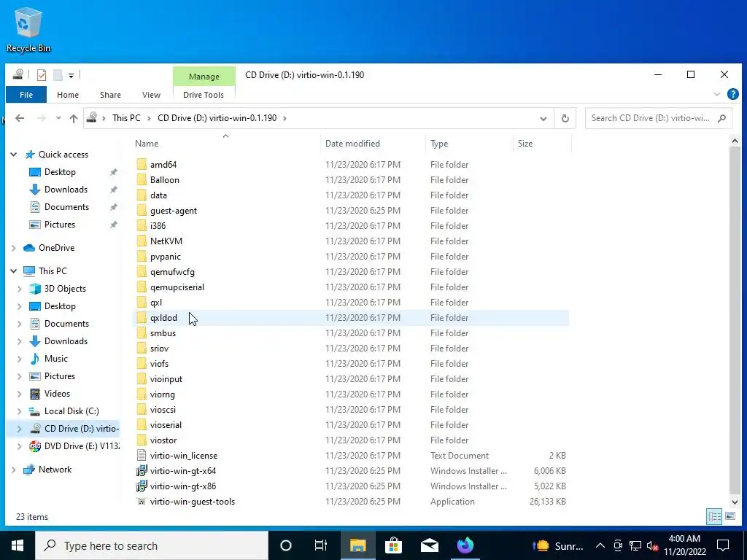Open the notification center icon
Screen dimensions: 747x560
723,545
